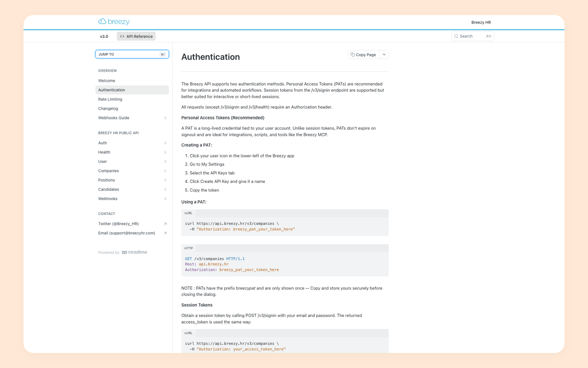The image size is (588, 368).
Task: Open the Copy Page dropdown arrow
Action: coord(384,55)
